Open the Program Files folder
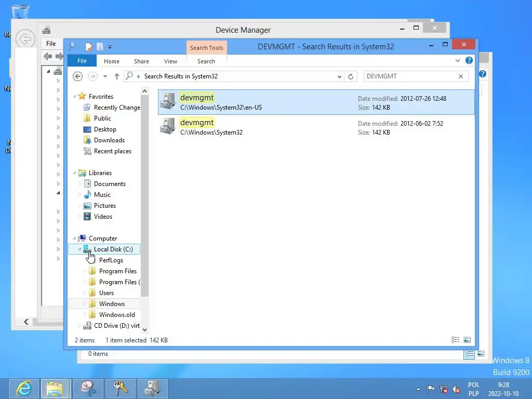532x399 pixels. 113,271
